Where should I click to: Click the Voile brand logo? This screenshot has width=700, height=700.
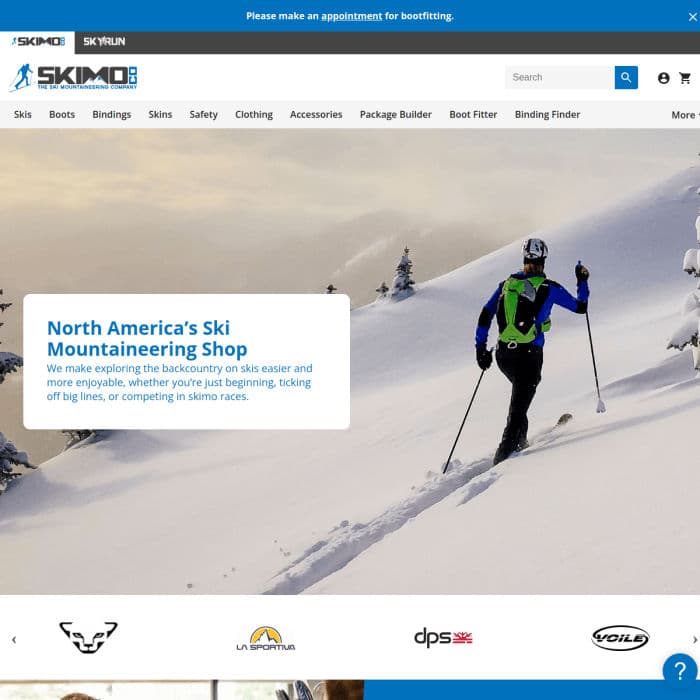point(620,638)
